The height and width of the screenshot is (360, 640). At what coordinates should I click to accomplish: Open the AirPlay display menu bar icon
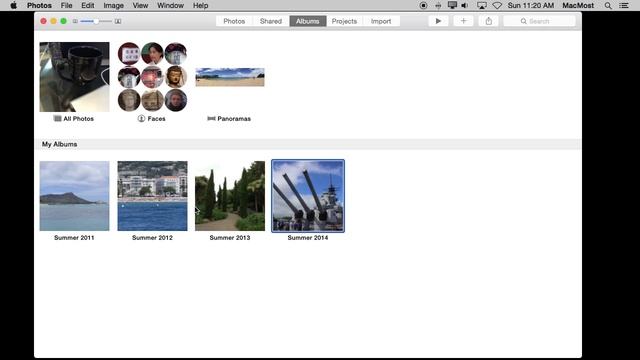point(482,5)
